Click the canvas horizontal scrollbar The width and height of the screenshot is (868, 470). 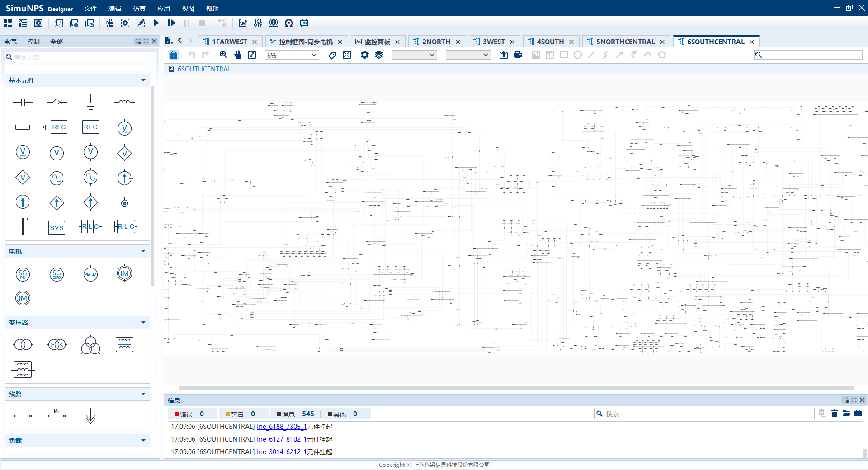[x=516, y=388]
